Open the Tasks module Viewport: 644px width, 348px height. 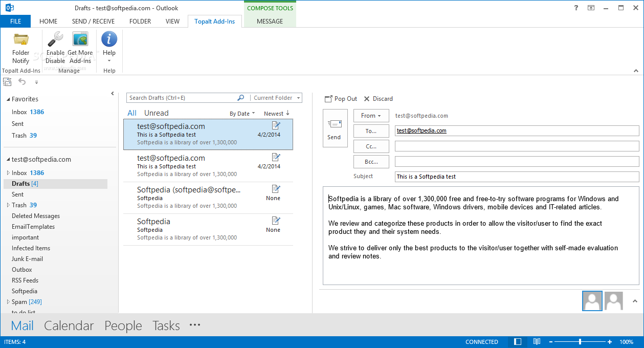[x=166, y=325]
